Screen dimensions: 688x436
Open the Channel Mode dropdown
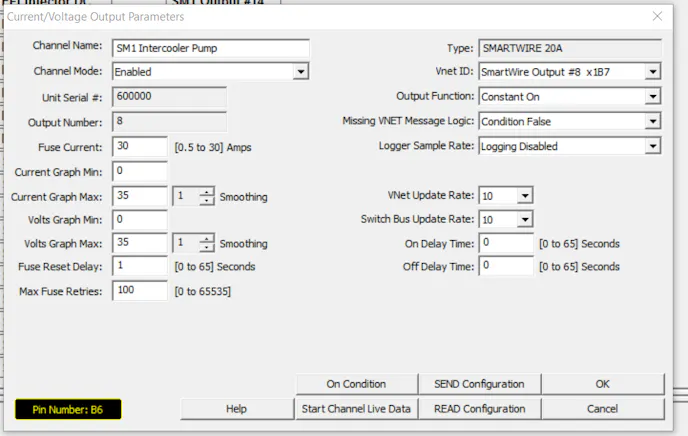click(x=300, y=72)
